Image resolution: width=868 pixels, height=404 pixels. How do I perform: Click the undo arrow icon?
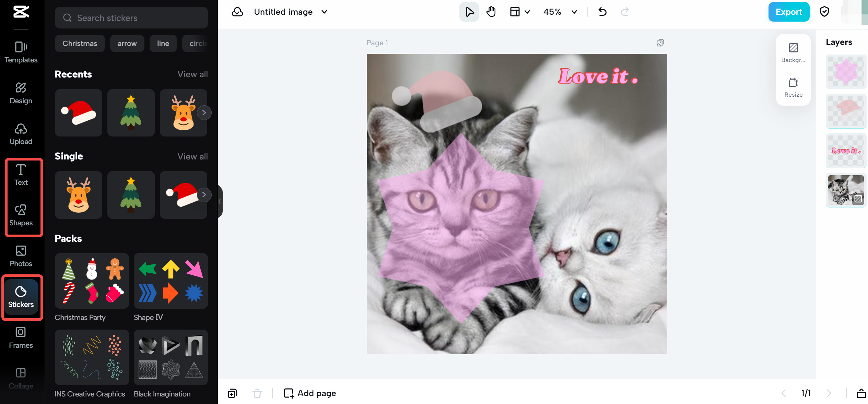(602, 12)
